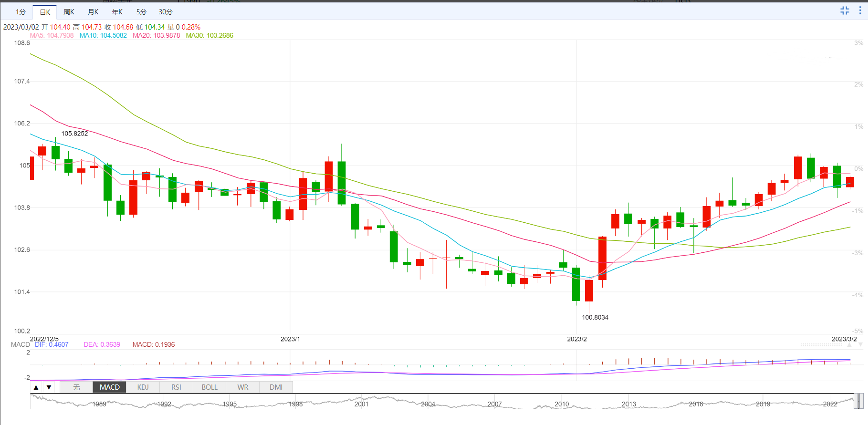Click the 101.4 price axis label
868x425 pixels.
(22, 292)
